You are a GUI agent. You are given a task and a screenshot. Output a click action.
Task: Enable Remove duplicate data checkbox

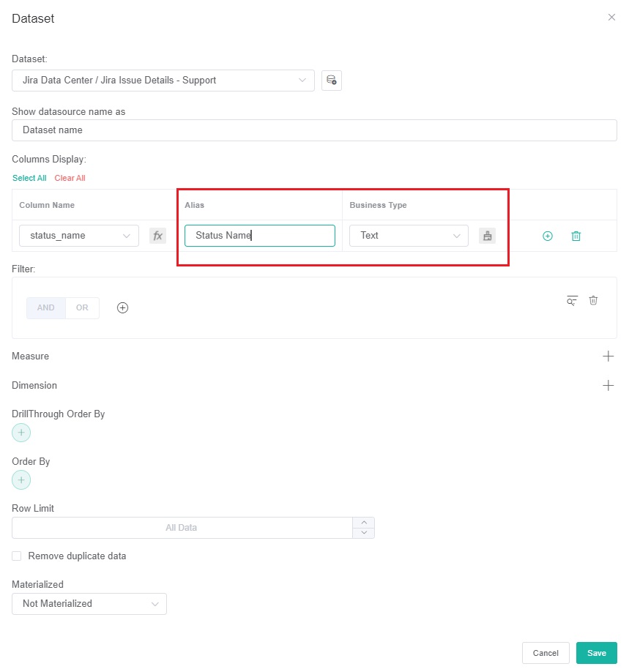tap(17, 556)
